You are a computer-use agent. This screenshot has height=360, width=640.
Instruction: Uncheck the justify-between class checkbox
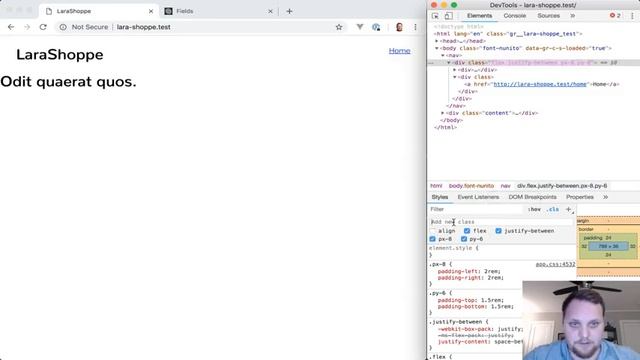coord(498,231)
